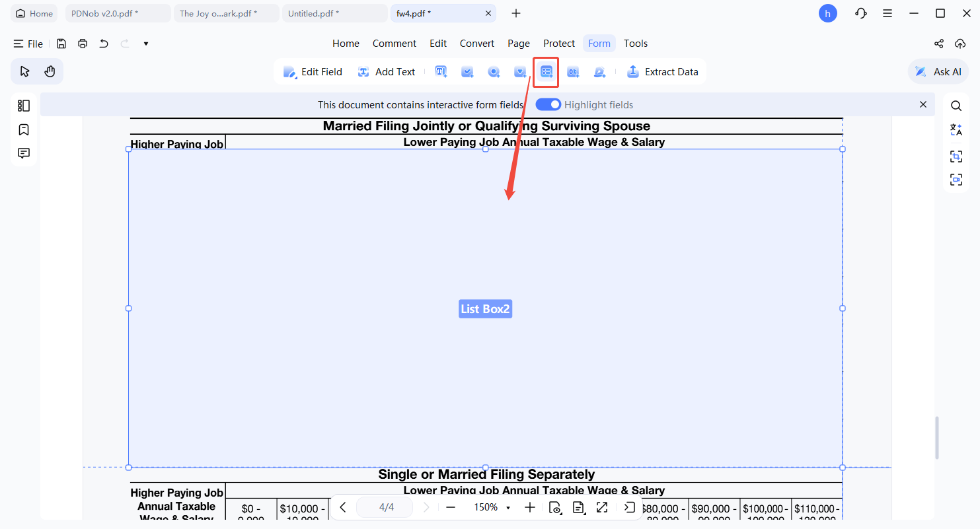Select the List Box2 form field
980x529 pixels.
click(485, 308)
